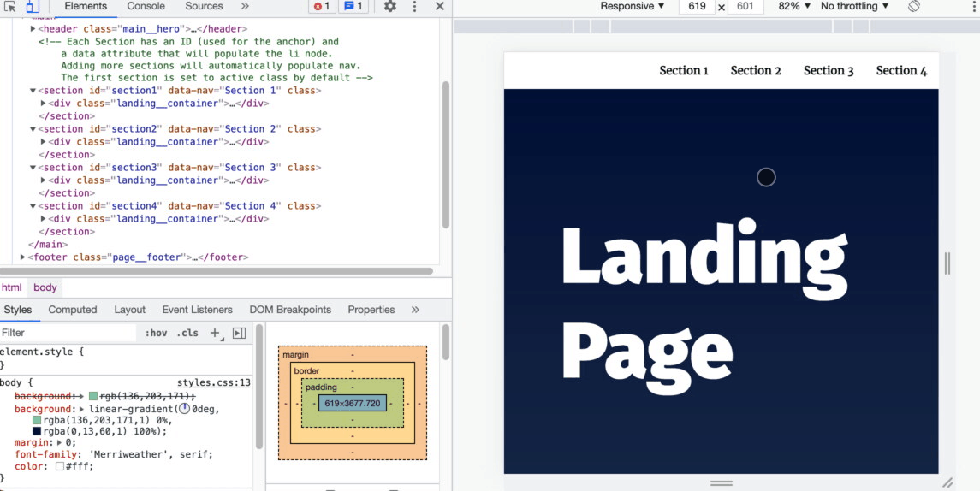
Task: Open green swatch of struck-through rgb background
Action: click(93, 396)
